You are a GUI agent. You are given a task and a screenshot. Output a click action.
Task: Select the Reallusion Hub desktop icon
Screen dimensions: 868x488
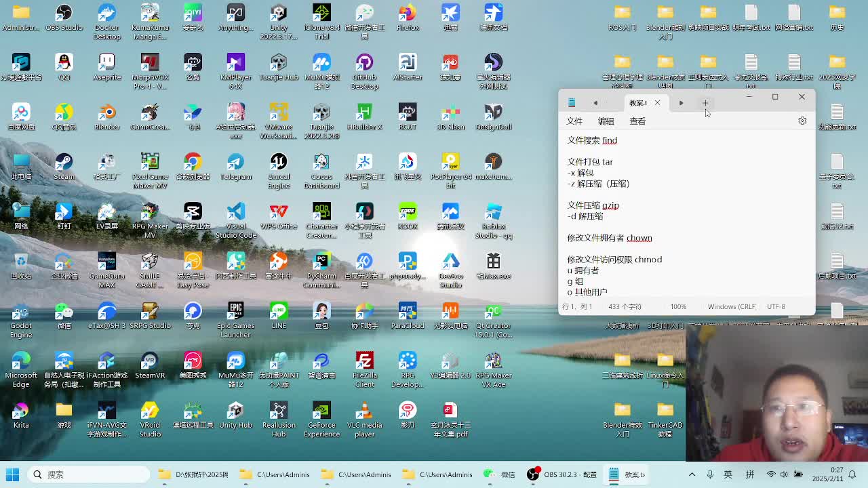tap(279, 420)
